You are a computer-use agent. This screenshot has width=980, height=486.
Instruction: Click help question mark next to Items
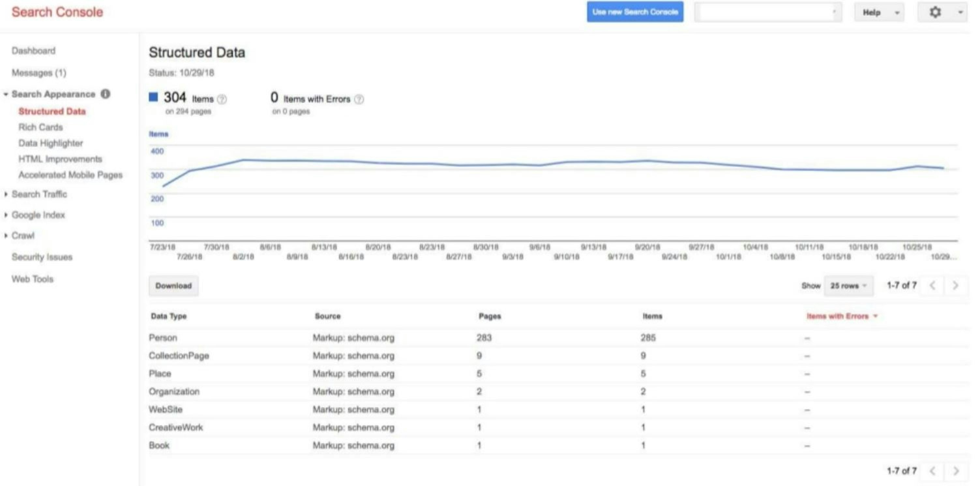pyautogui.click(x=222, y=99)
